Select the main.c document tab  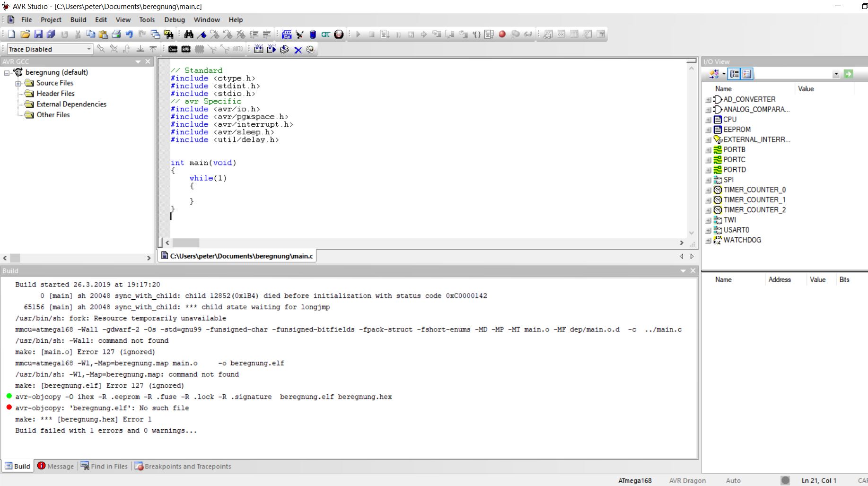click(237, 256)
